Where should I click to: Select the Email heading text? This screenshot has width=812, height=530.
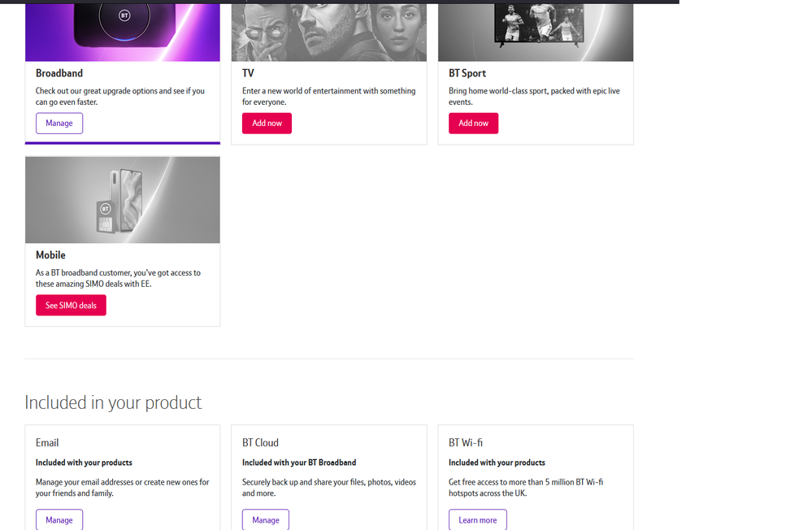pyautogui.click(x=47, y=443)
